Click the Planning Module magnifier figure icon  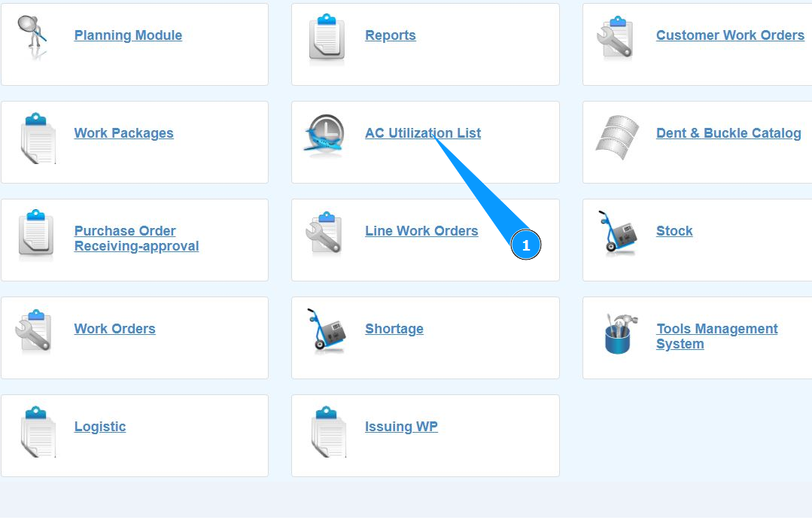(33, 36)
